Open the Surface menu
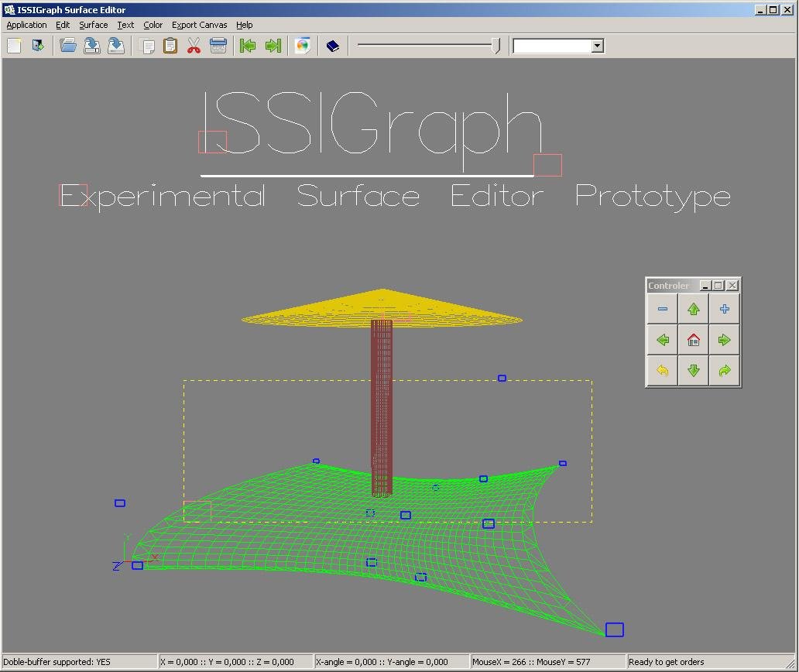 click(x=94, y=25)
